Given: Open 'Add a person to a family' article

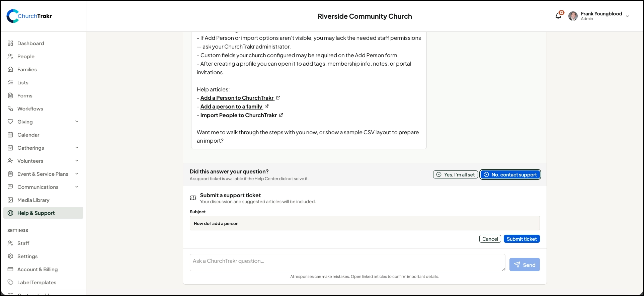Looking at the screenshot, I should pyautogui.click(x=231, y=106).
